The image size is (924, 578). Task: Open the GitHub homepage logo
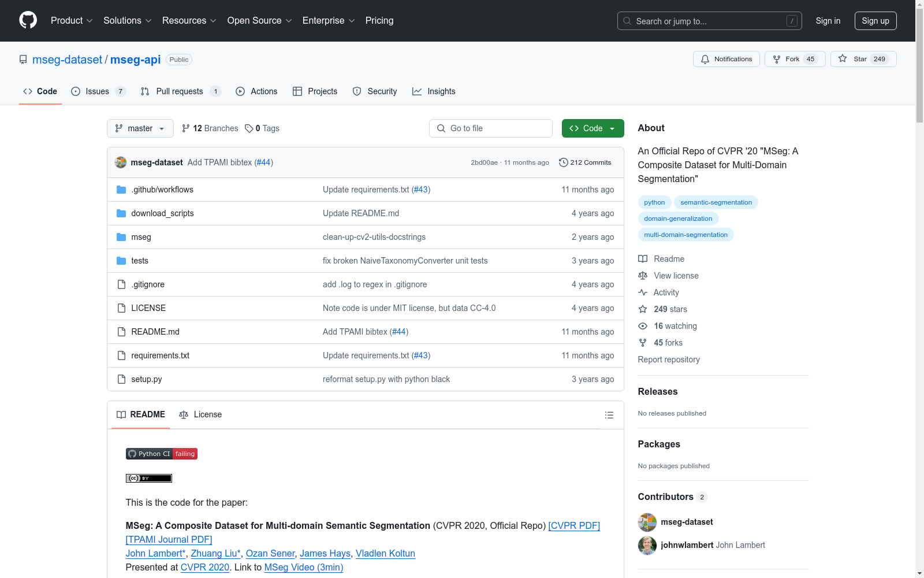28,20
